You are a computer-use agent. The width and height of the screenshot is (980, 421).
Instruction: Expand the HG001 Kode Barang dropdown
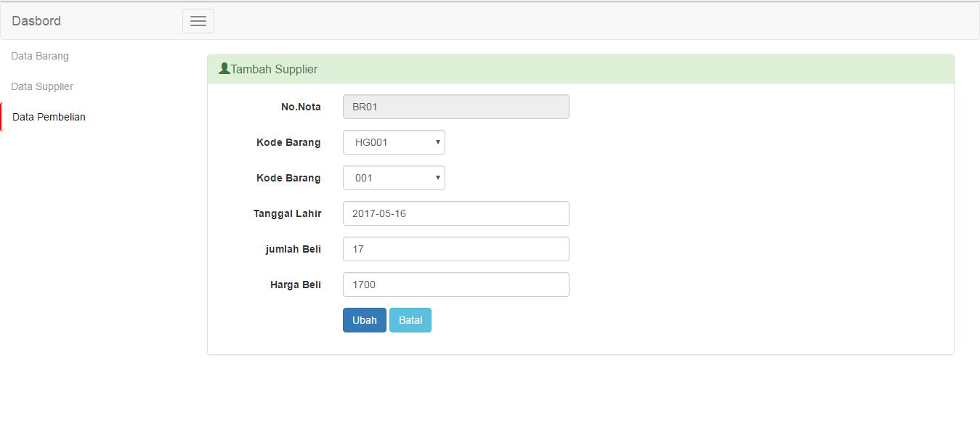pyautogui.click(x=394, y=142)
